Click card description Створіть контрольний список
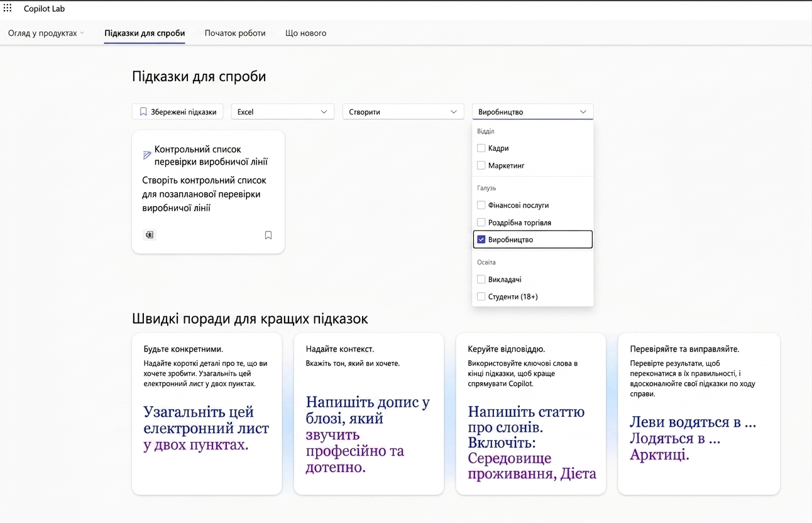 pyautogui.click(x=204, y=194)
